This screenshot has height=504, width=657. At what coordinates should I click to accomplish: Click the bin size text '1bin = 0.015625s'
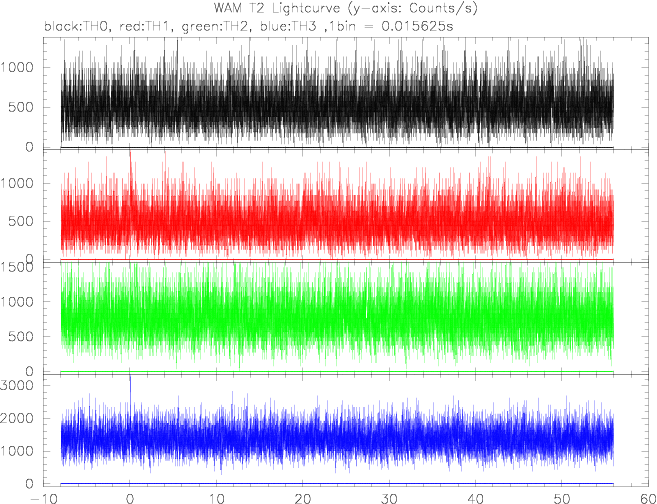tap(391, 27)
